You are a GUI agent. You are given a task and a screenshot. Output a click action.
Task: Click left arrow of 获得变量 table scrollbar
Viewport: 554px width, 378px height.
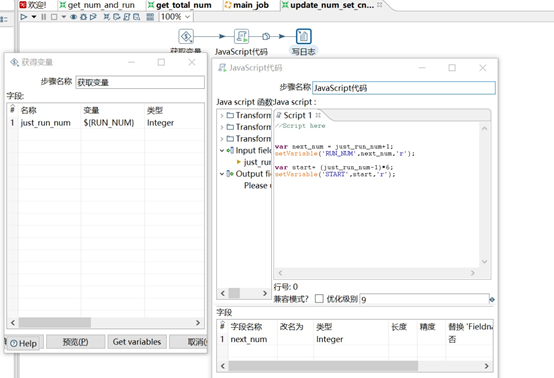pos(13,322)
